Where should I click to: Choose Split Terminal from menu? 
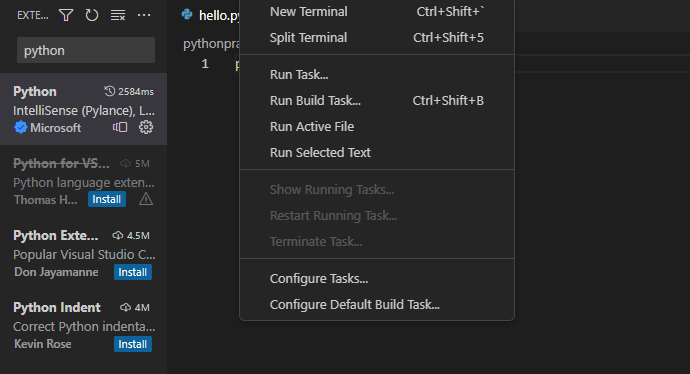pos(377,38)
